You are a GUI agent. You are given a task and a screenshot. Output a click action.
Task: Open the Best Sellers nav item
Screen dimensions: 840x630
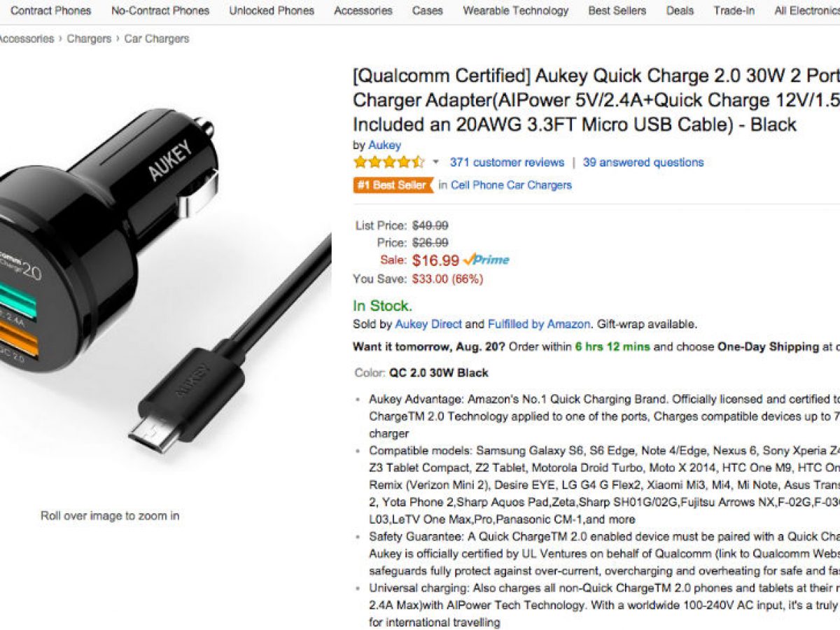pos(617,10)
